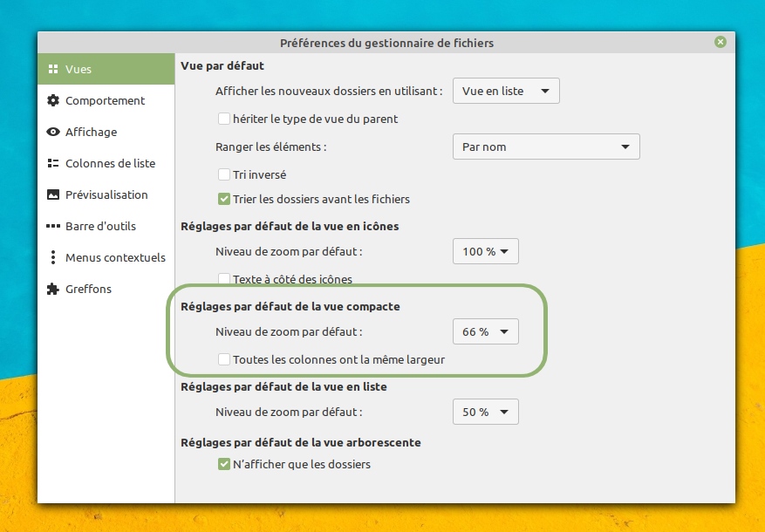Viewport: 765px width, 532px height.
Task: Open the icon view 100 % zoom dropdown
Action: (486, 251)
